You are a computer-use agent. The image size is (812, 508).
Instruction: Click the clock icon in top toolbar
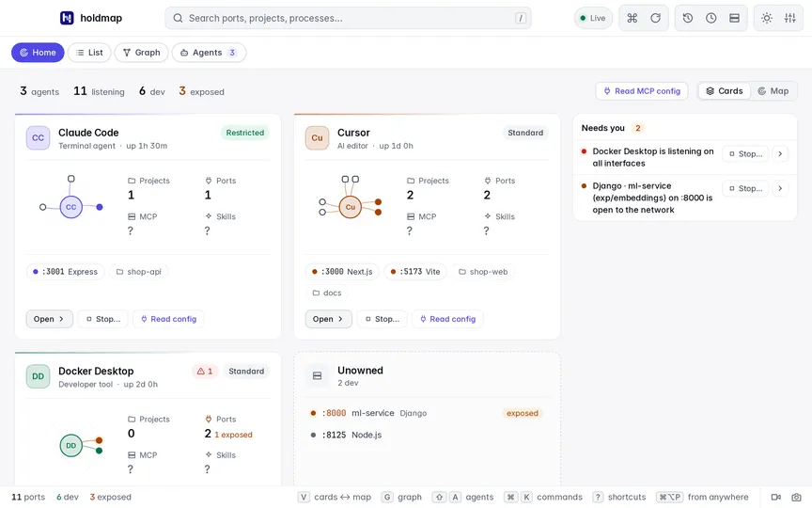711,18
